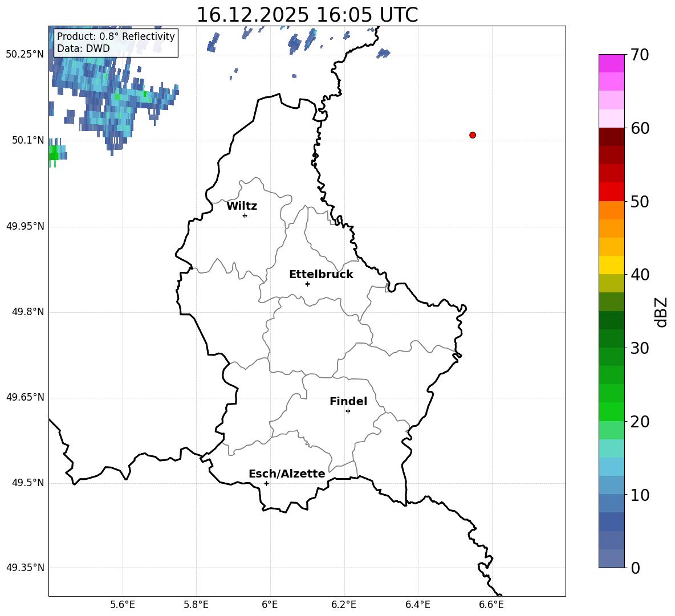Click the 49.8°N latitude label

(28, 312)
